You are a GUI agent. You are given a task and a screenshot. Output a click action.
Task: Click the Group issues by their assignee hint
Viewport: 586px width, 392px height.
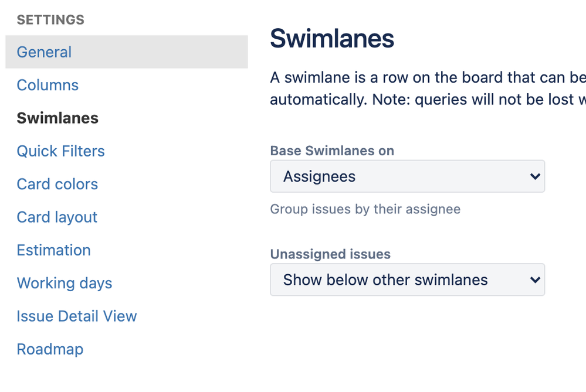365,209
